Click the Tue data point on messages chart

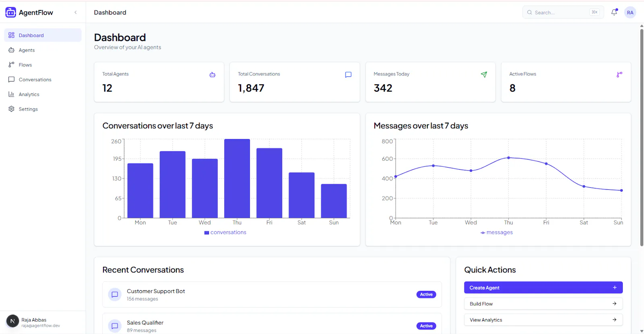[433, 166]
